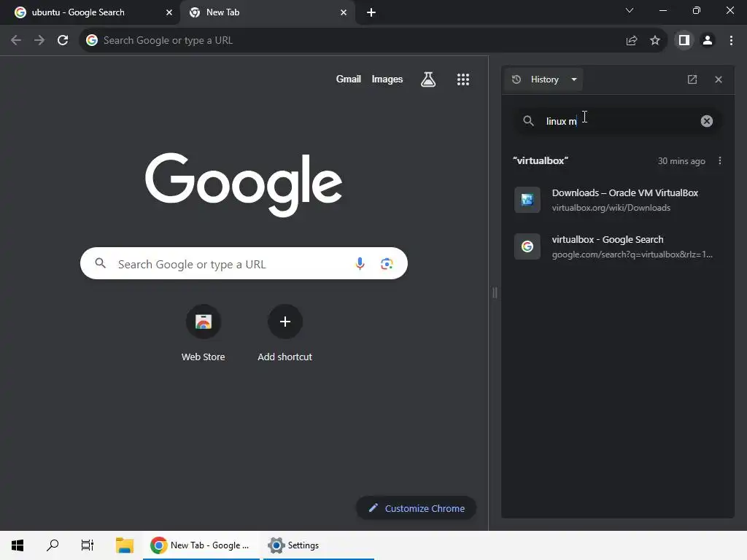
Task: Reload the current page
Action: 63,41
